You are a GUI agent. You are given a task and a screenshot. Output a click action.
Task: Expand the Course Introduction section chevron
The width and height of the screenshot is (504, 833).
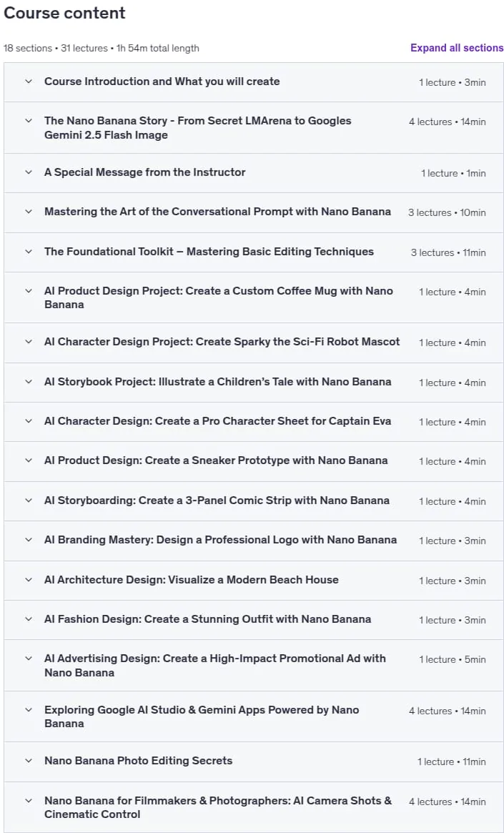pyautogui.click(x=29, y=82)
